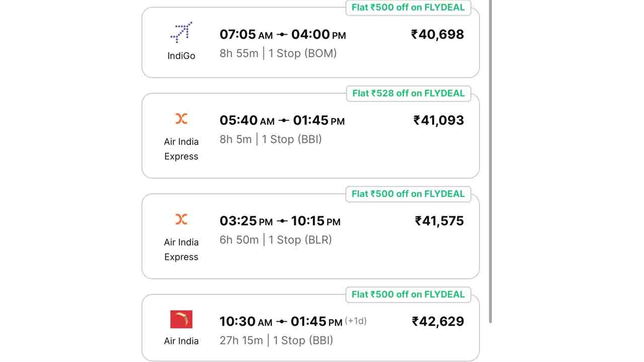
Task: Click the 6h 50m 1 Stop (BLR) details
Action: [x=276, y=240]
